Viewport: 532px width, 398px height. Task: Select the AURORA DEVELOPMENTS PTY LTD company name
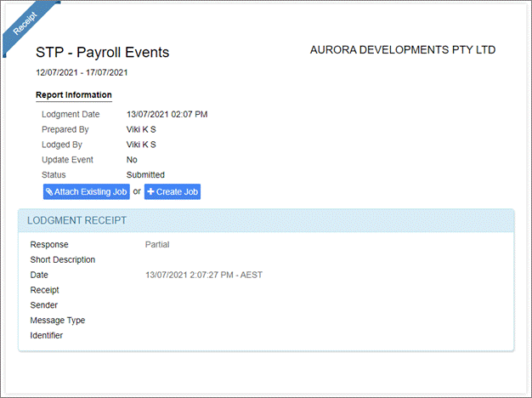pyautogui.click(x=403, y=50)
